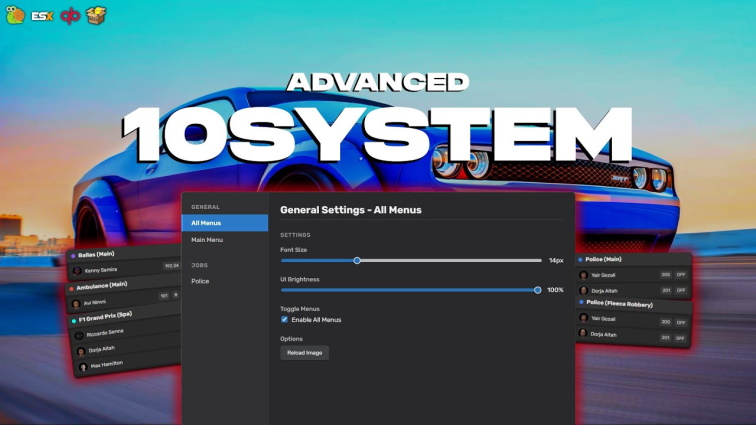
Task: Click the Font Size slider handle
Action: point(357,260)
